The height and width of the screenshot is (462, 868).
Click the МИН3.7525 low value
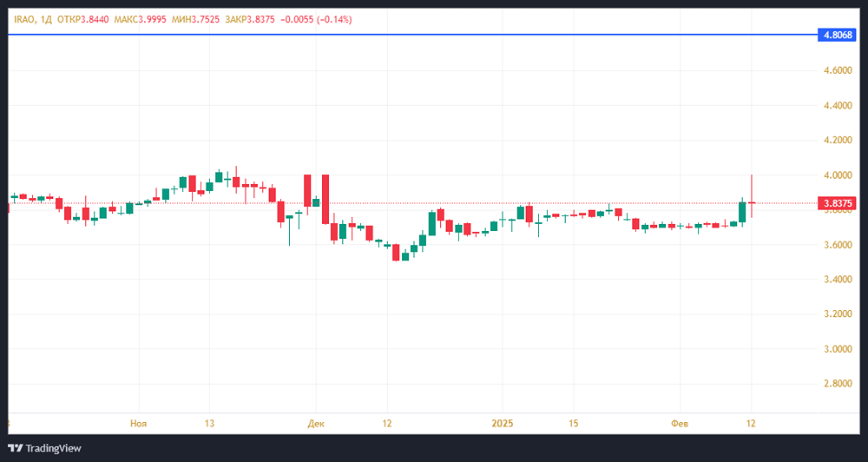(195, 19)
